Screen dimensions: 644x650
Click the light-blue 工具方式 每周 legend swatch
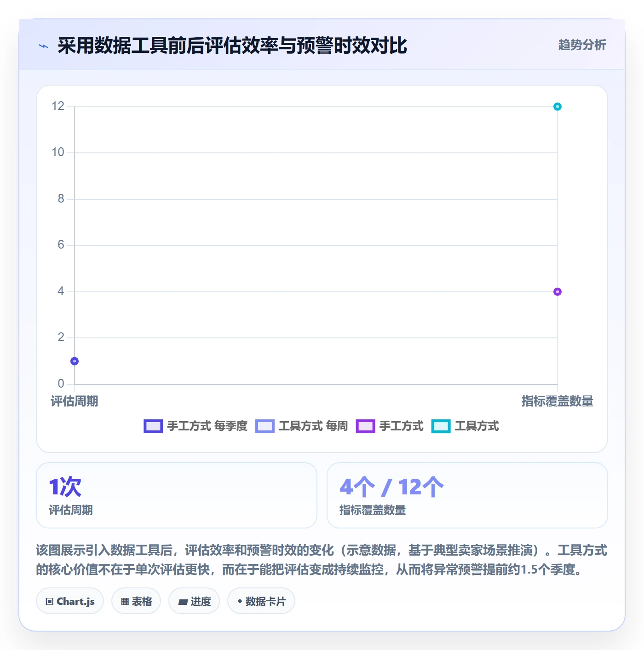pos(265,426)
